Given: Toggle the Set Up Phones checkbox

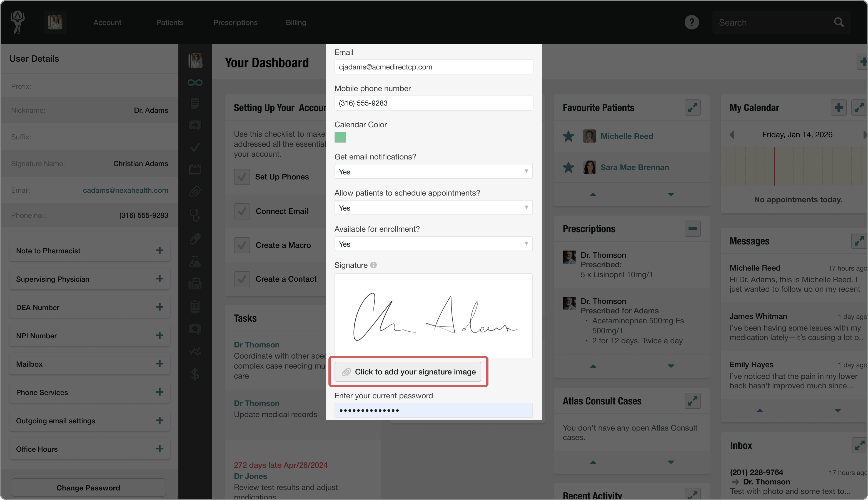Looking at the screenshot, I should [242, 177].
